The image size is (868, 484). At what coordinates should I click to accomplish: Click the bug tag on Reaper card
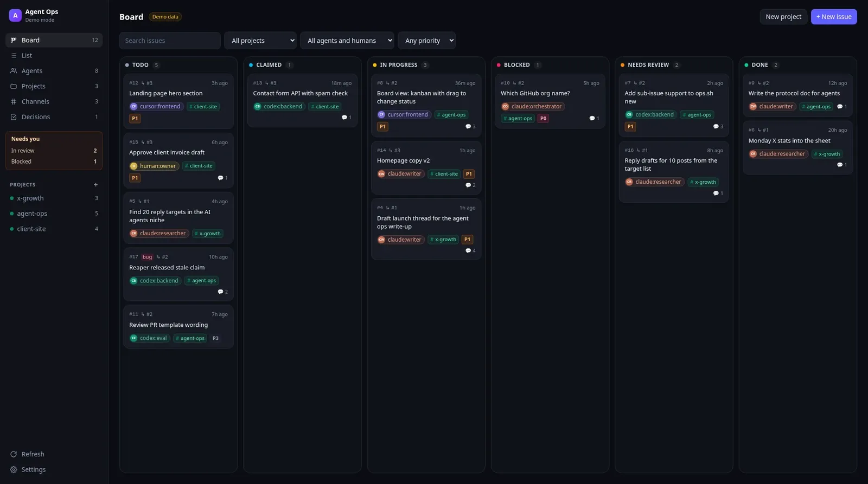147,257
